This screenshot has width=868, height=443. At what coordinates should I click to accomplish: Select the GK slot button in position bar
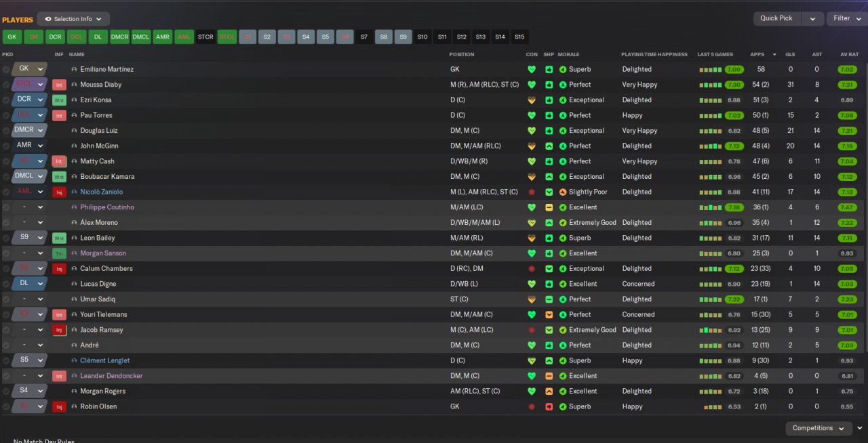pyautogui.click(x=12, y=37)
